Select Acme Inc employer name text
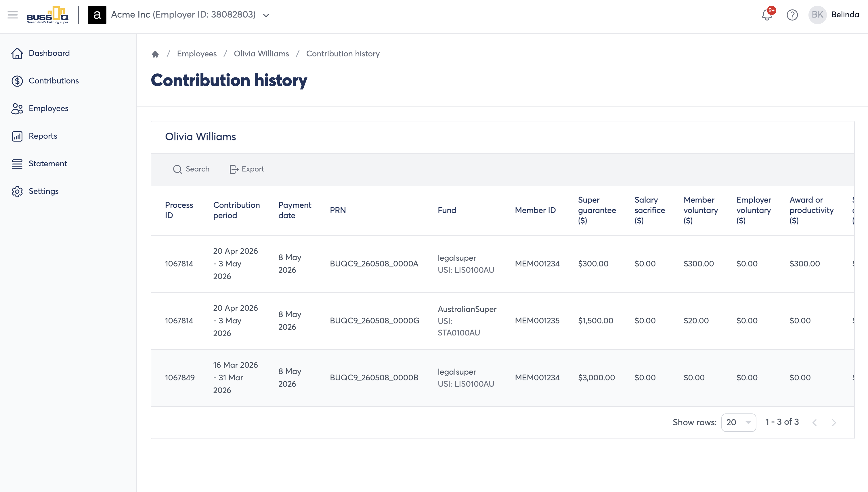Image resolution: width=868 pixels, height=492 pixels. pos(183,15)
